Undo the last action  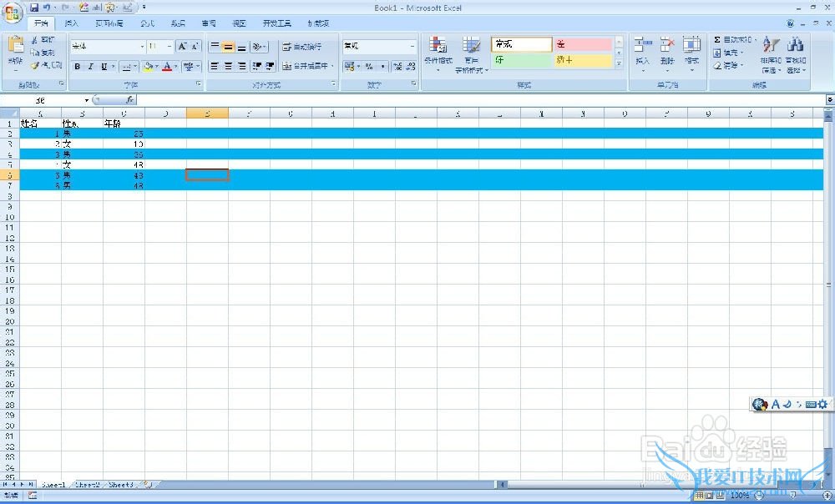click(47, 8)
